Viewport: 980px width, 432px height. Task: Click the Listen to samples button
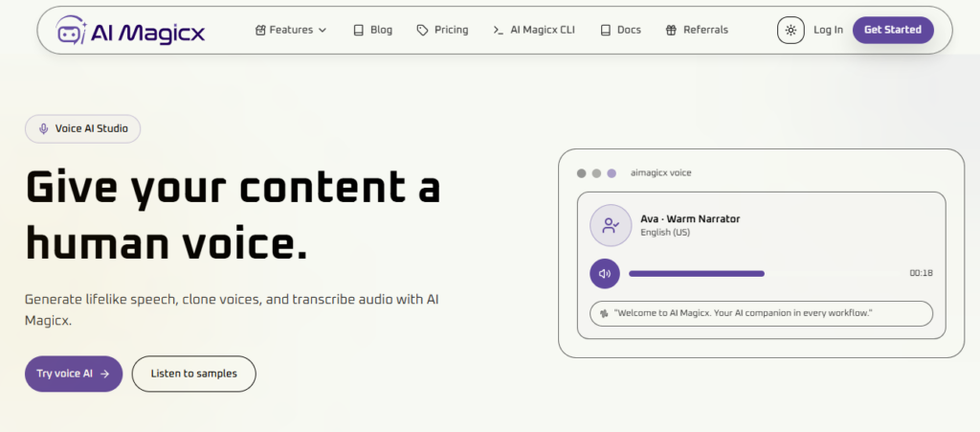pyautogui.click(x=193, y=374)
